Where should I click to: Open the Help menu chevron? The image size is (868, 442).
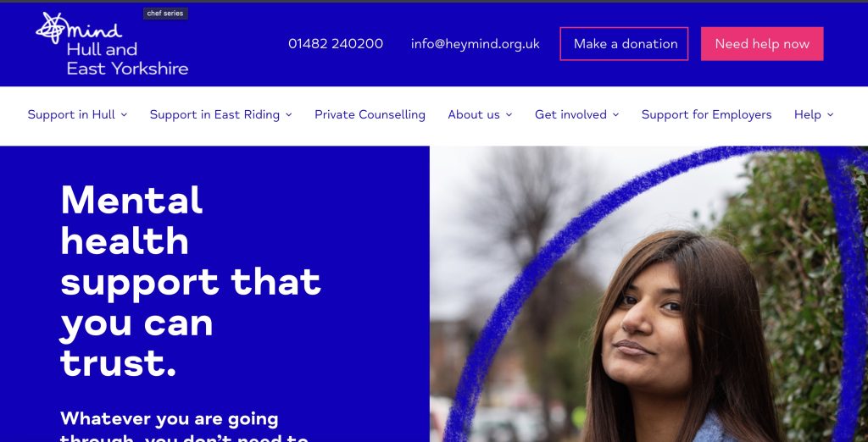click(831, 114)
